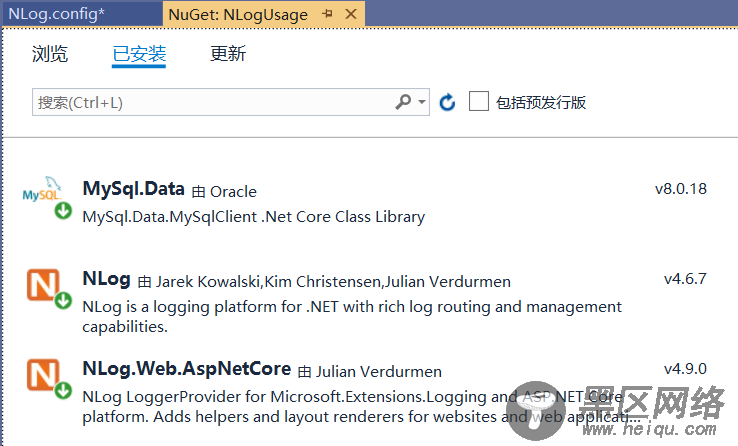Click the MySQL package logo
Screen dimensions: 738x446
coord(42,190)
